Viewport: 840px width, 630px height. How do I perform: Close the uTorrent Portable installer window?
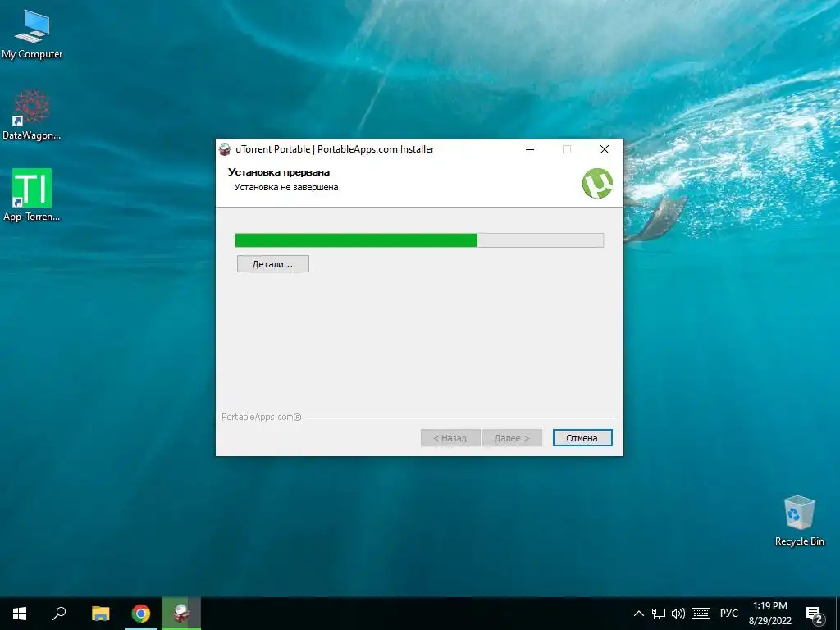coord(605,149)
